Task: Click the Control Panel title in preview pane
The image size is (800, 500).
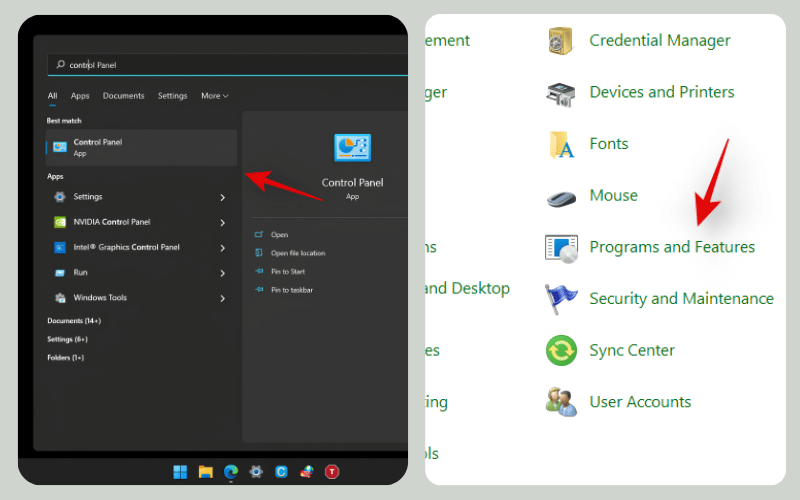Action: (x=352, y=183)
